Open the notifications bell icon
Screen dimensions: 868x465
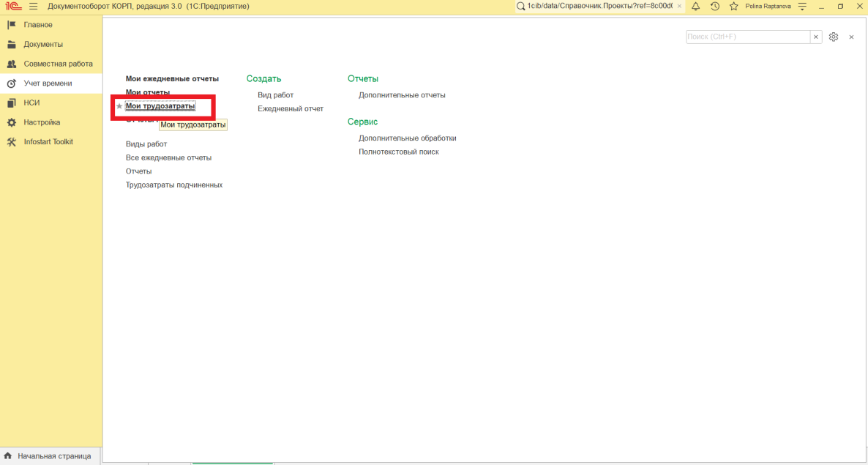pyautogui.click(x=695, y=7)
